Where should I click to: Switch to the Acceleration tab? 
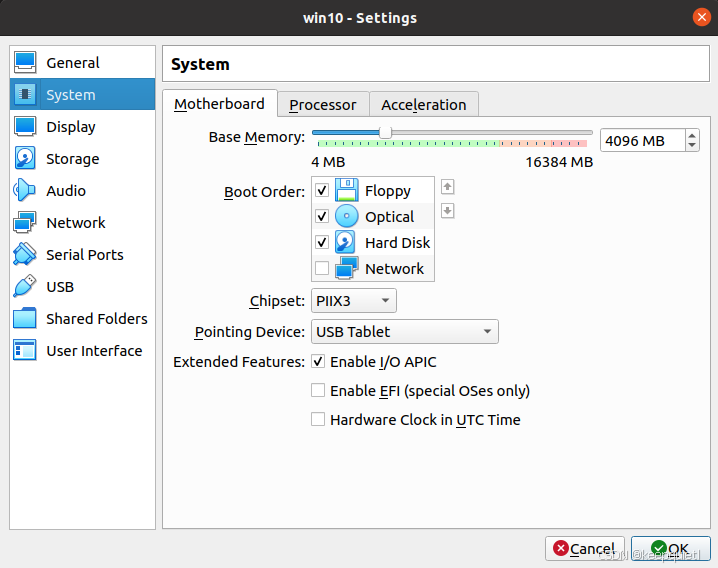point(423,105)
